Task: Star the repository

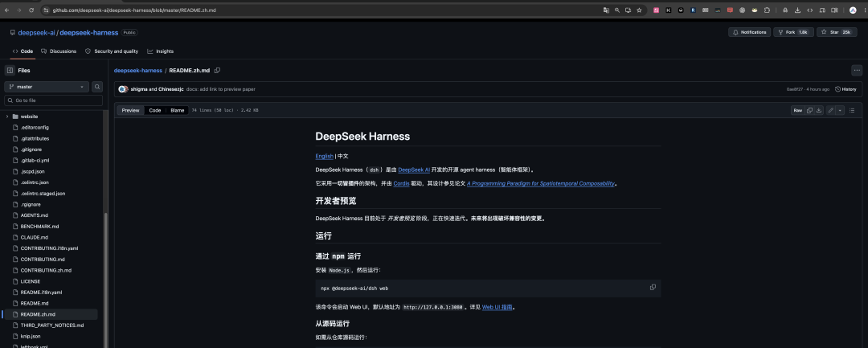Action: pos(836,32)
